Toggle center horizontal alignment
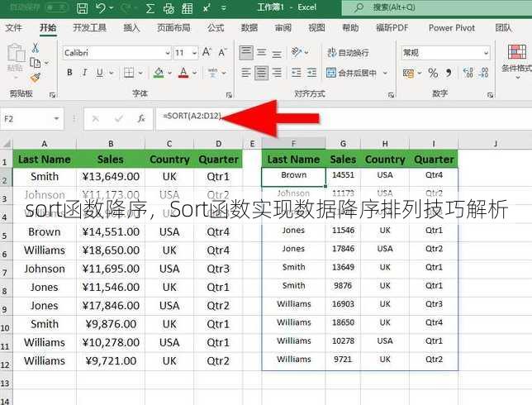This screenshot has width=532, height=405. [x=261, y=73]
